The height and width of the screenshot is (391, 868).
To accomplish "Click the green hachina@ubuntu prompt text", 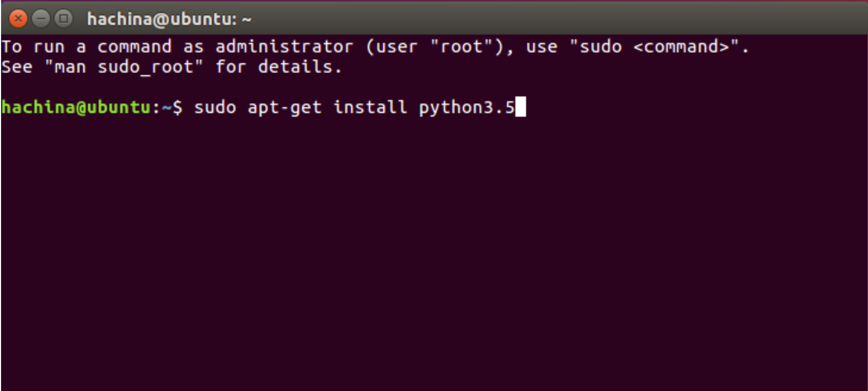I will 76,107.
